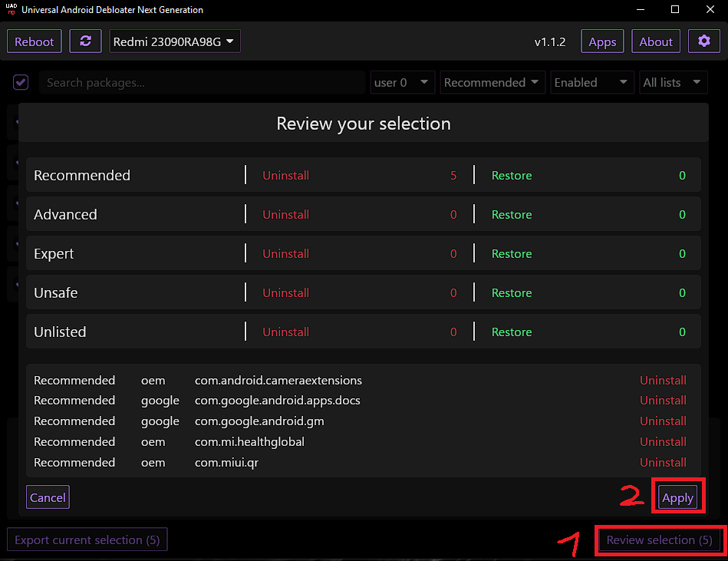Focus the Search packages field
Screen dimensions: 728x561
click(x=202, y=82)
